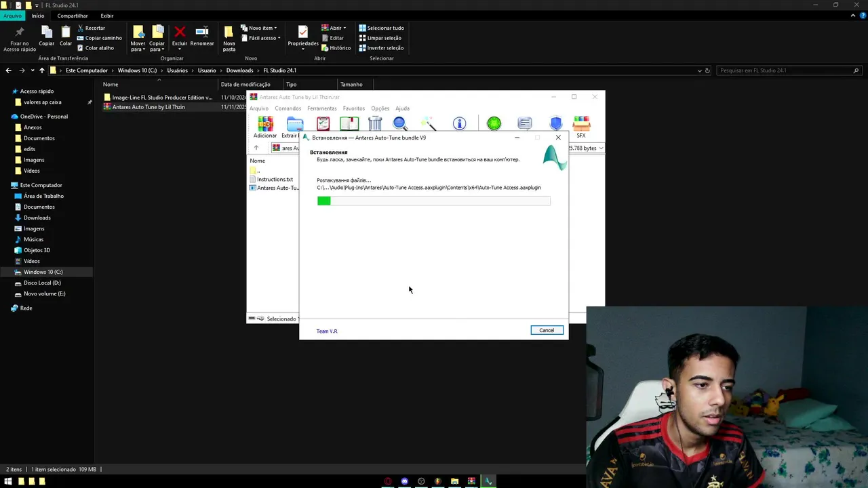
Task: Click the Colar atalho ribbon command
Action: [96, 48]
